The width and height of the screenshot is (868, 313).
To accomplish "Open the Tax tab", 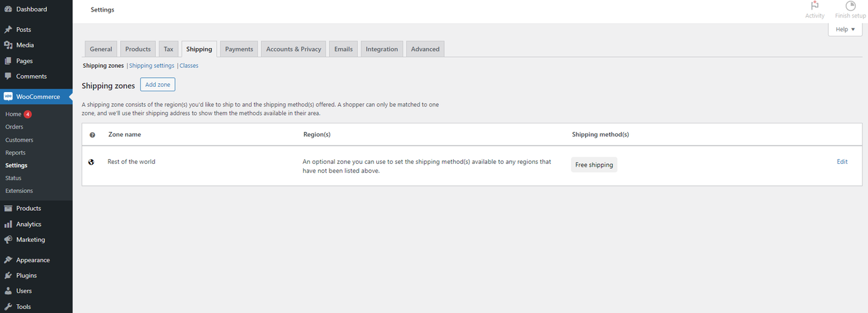I will coord(168,49).
